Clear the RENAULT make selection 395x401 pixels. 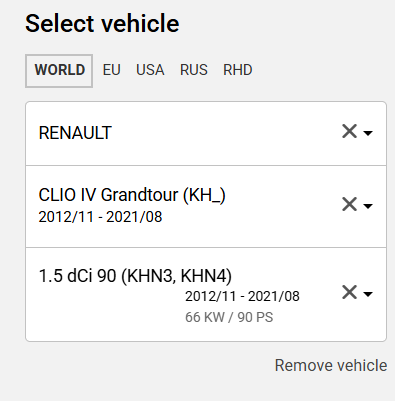tap(349, 131)
